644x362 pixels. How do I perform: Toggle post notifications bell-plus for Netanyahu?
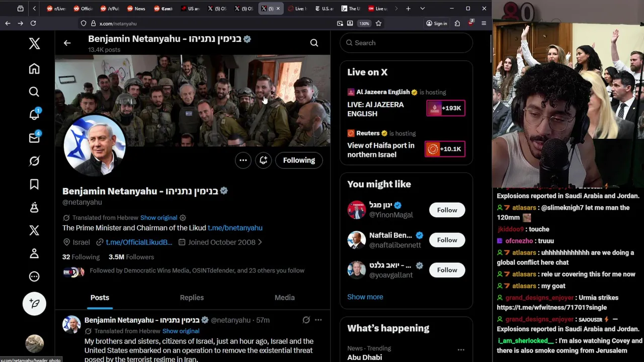tap(264, 160)
